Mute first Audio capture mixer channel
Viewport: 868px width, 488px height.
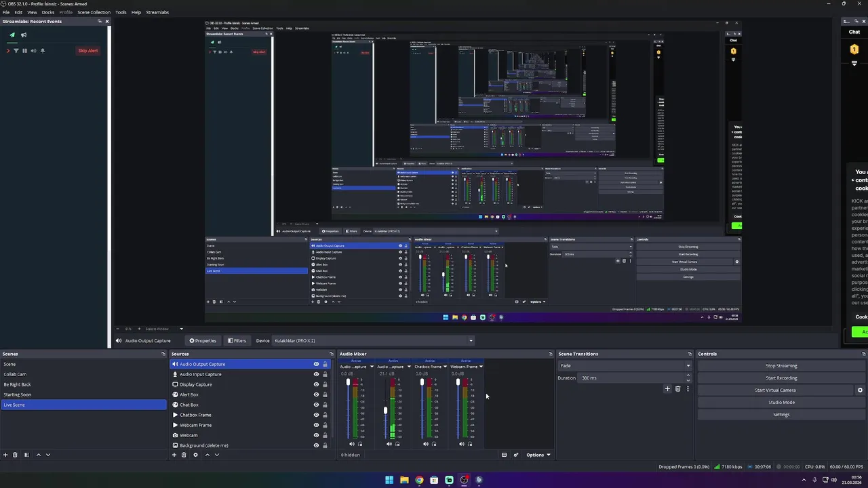point(352,444)
